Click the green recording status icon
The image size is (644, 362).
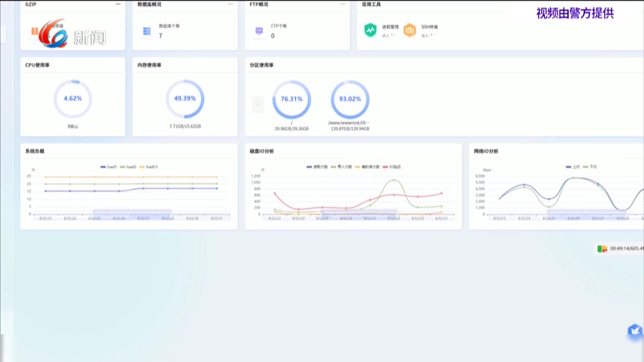click(602, 249)
